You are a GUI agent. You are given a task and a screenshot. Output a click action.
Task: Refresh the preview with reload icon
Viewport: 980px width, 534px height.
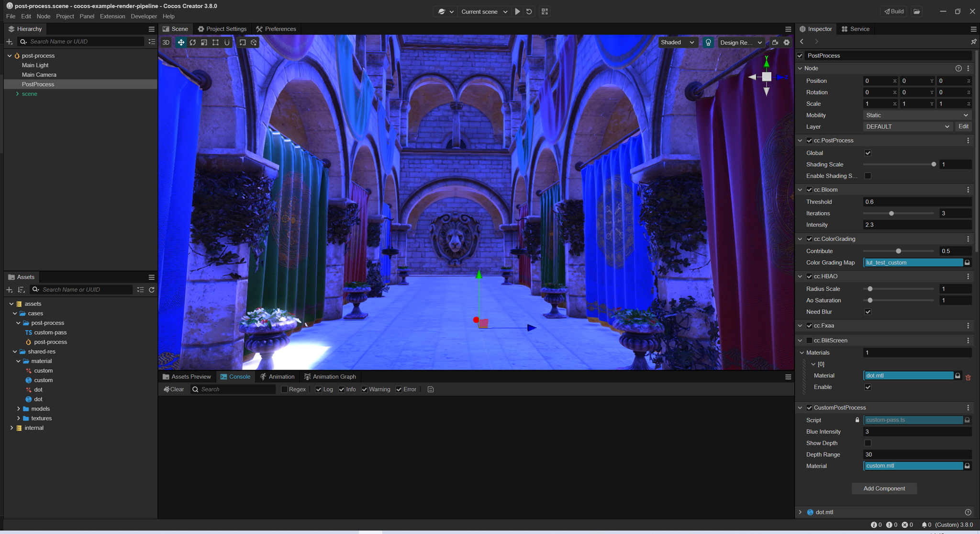click(x=529, y=11)
